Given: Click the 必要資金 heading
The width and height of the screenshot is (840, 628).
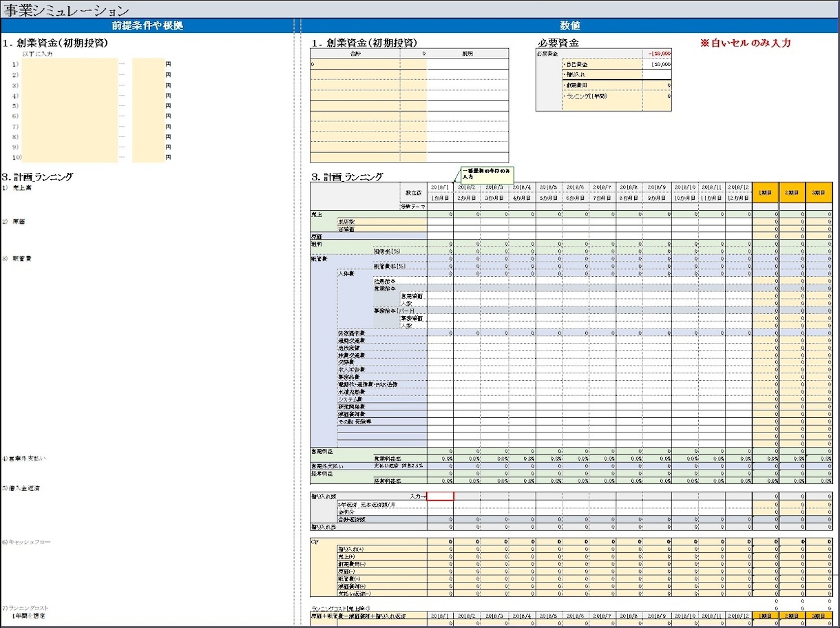Looking at the screenshot, I should [x=558, y=43].
